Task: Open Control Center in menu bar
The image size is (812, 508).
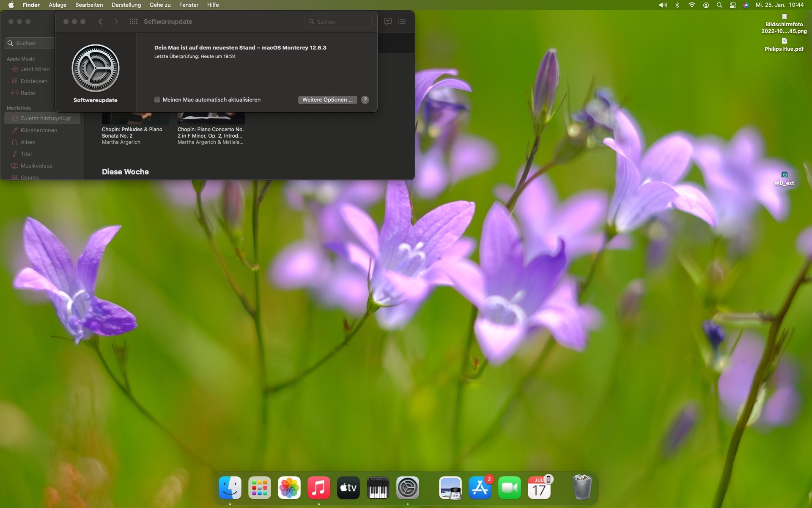Action: (733, 5)
